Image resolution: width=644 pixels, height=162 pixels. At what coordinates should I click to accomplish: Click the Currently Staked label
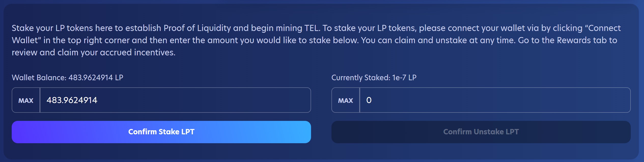[x=360, y=78]
